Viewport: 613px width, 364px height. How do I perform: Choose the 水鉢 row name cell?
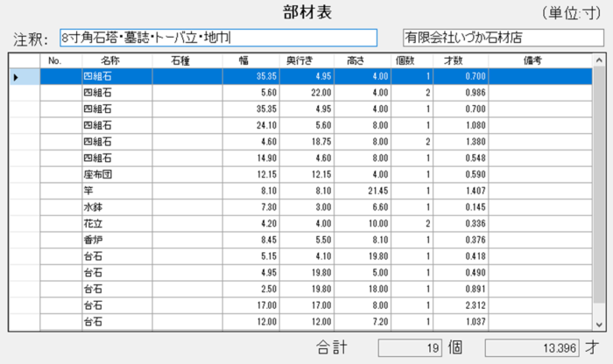pos(116,207)
